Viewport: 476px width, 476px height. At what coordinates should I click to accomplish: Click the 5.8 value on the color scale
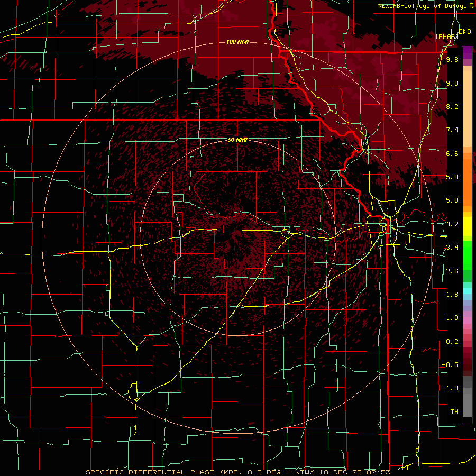click(452, 177)
